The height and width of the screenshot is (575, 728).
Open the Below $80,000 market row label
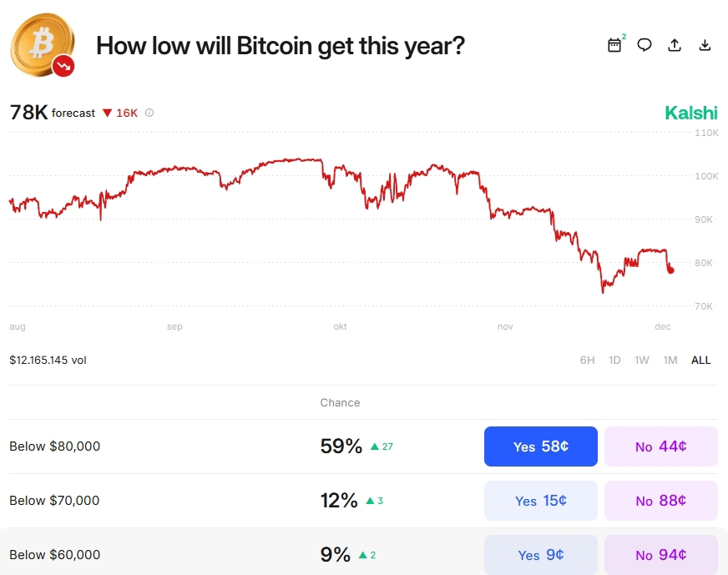55,446
